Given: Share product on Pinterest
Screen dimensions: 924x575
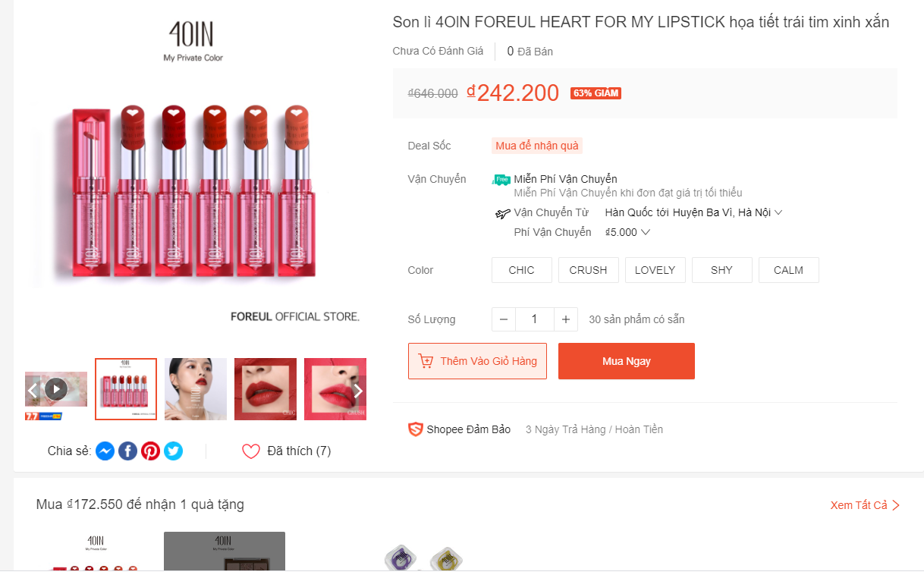Looking at the screenshot, I should [151, 451].
